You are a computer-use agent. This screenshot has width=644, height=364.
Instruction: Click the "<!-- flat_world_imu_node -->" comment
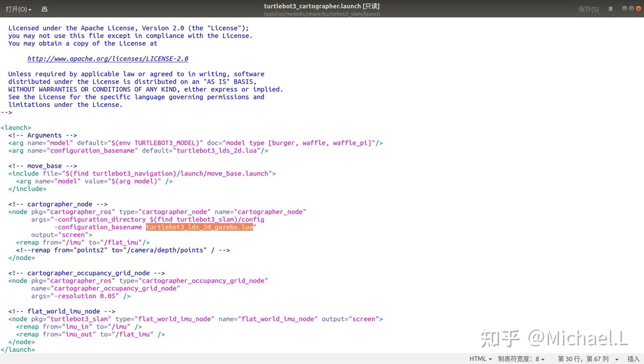tap(62, 311)
